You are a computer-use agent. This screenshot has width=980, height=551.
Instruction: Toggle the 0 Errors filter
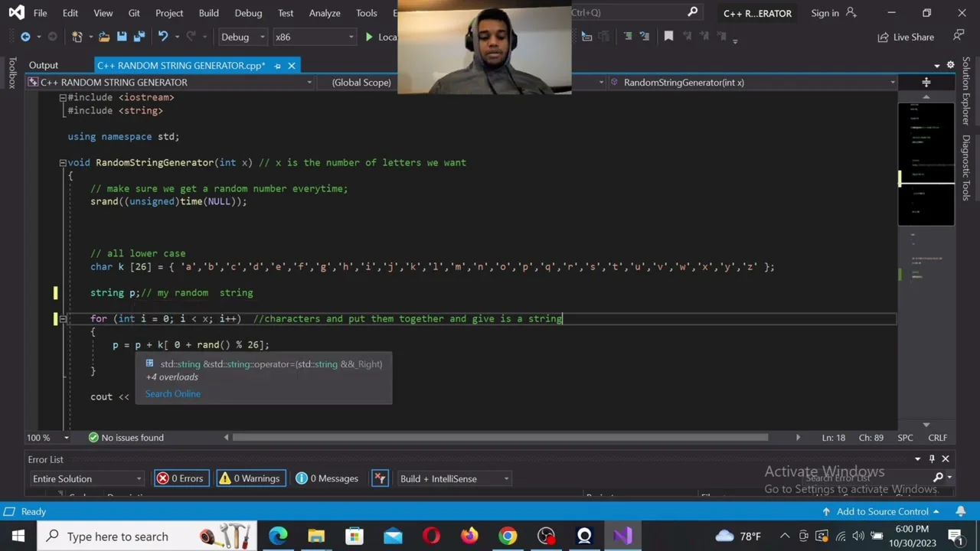click(180, 478)
